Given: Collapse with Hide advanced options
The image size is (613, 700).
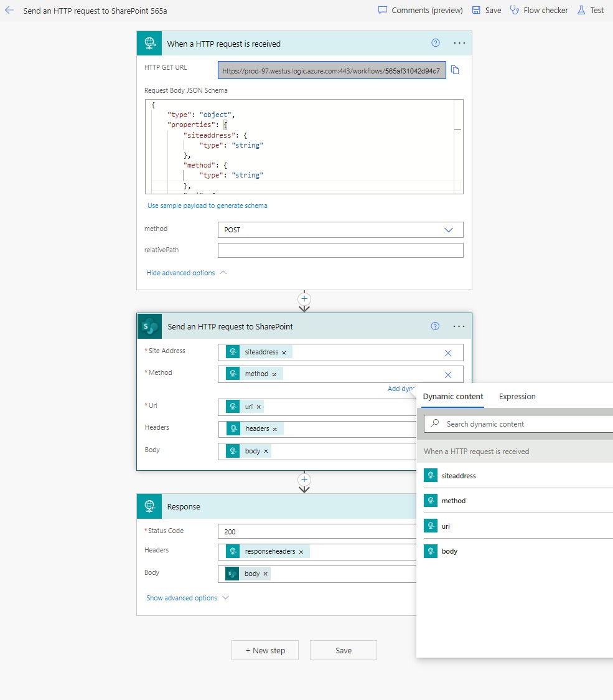Looking at the screenshot, I should click(x=186, y=273).
